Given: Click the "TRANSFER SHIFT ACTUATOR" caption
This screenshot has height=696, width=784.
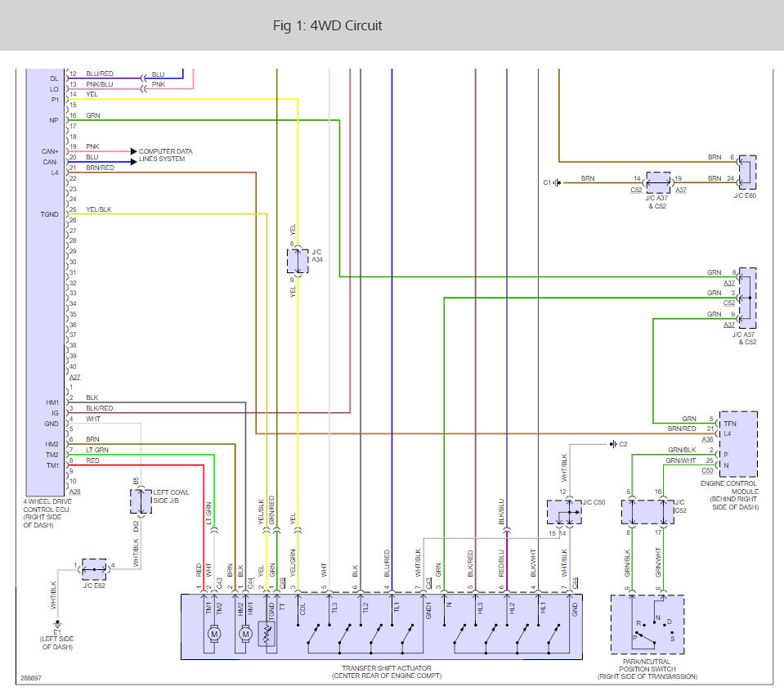Looking at the screenshot, I should pyautogui.click(x=387, y=668).
